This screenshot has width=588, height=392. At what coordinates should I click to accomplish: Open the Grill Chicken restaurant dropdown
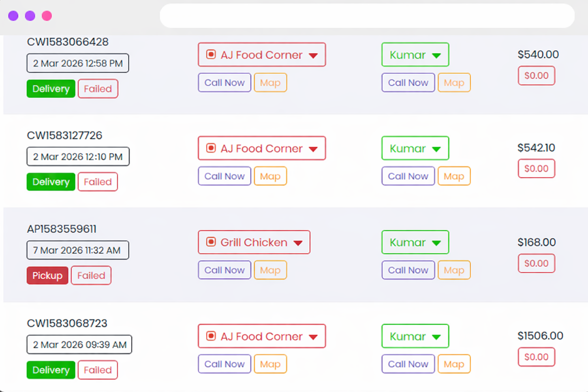coord(299,242)
